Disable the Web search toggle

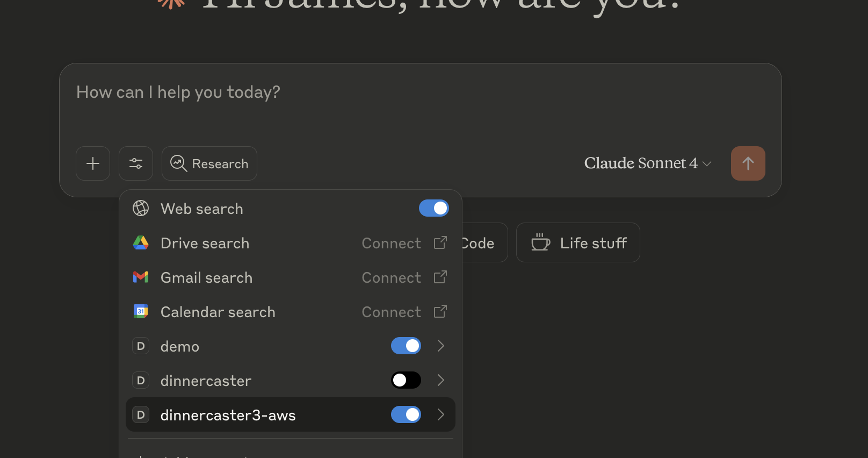(433, 209)
